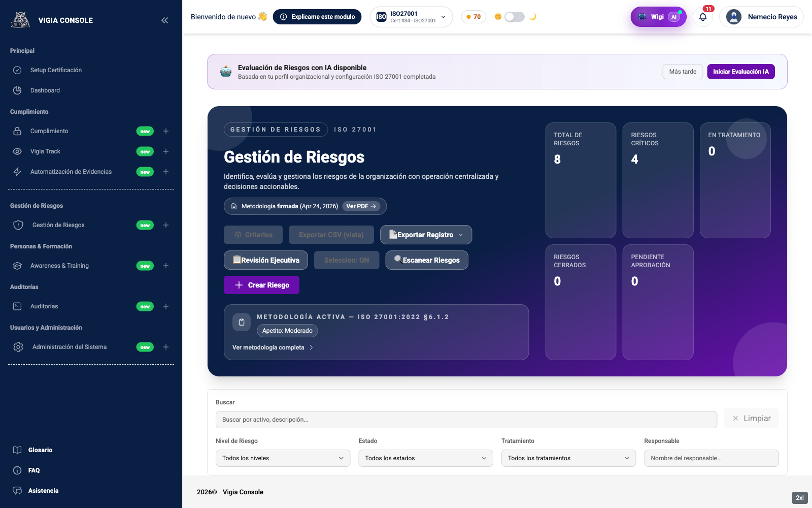
Task: Toggle the light/dark mode switch
Action: coord(515,17)
